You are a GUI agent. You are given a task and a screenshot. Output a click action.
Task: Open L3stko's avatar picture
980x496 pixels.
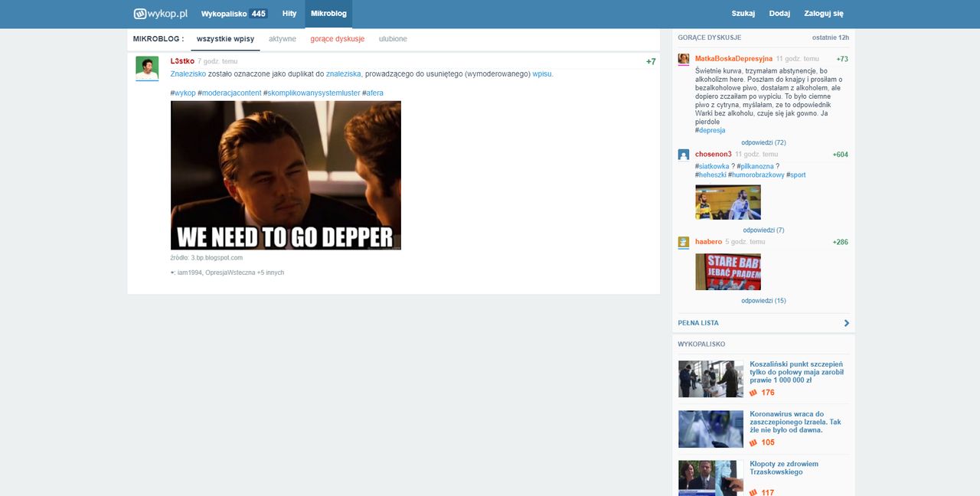coord(147,68)
